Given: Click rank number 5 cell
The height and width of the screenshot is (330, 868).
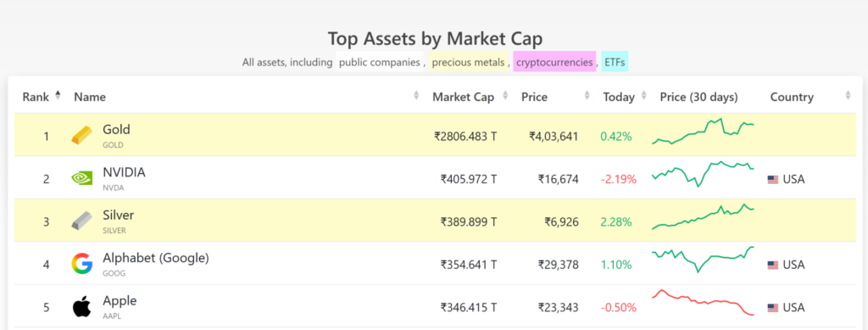Looking at the screenshot, I should click(47, 307).
